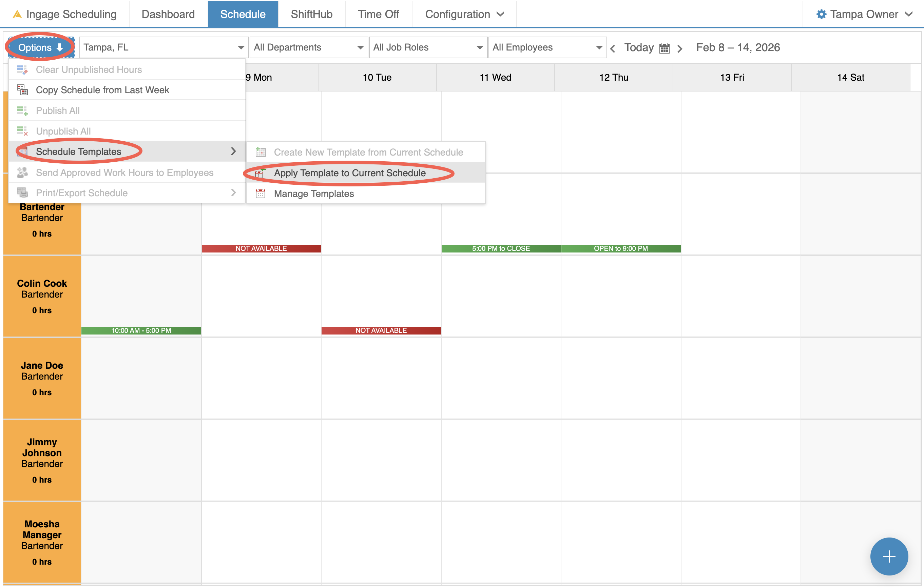
Task: Click the Copy Schedule from Last Week icon
Action: (22, 90)
